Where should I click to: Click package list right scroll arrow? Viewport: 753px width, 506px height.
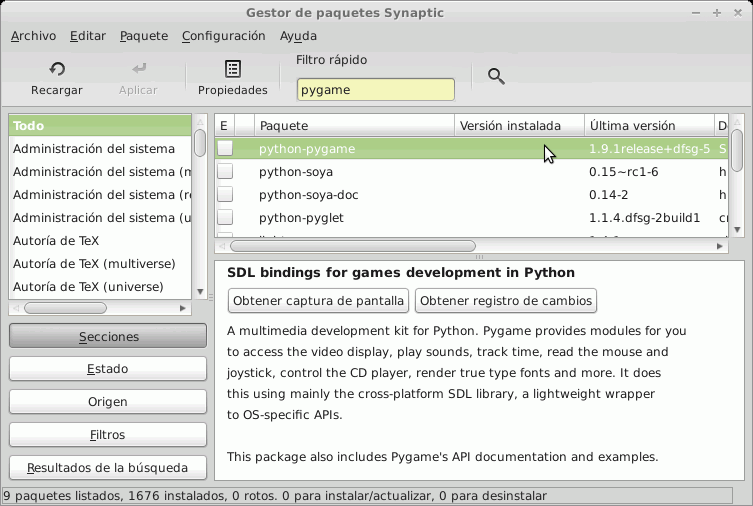[x=719, y=246]
